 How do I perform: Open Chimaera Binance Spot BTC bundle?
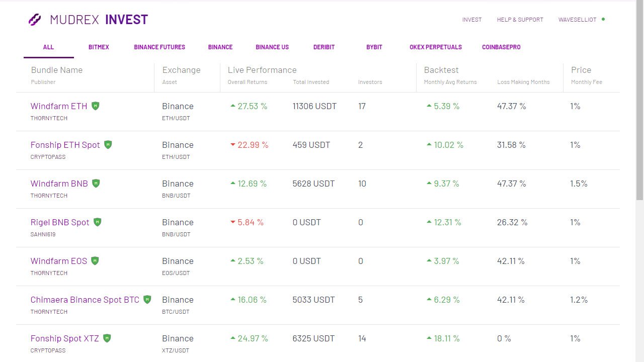pyautogui.click(x=85, y=300)
